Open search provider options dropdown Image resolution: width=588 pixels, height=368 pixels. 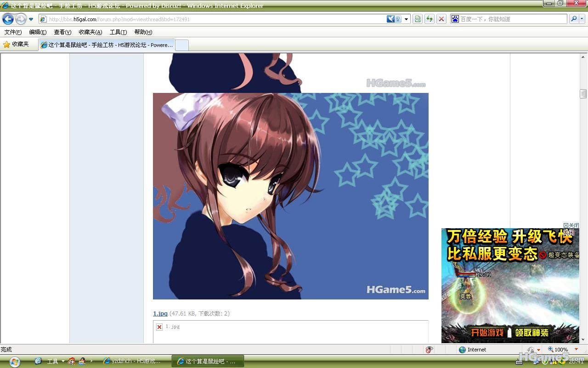pos(582,19)
